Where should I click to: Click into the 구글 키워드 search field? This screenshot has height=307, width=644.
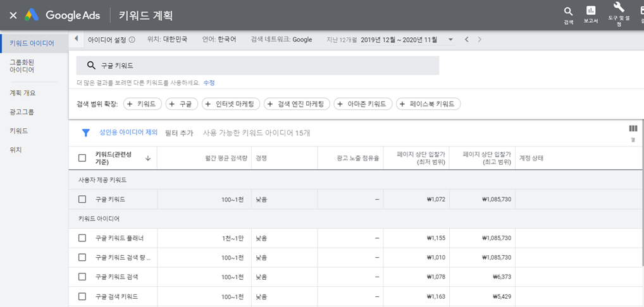pyautogui.click(x=257, y=66)
